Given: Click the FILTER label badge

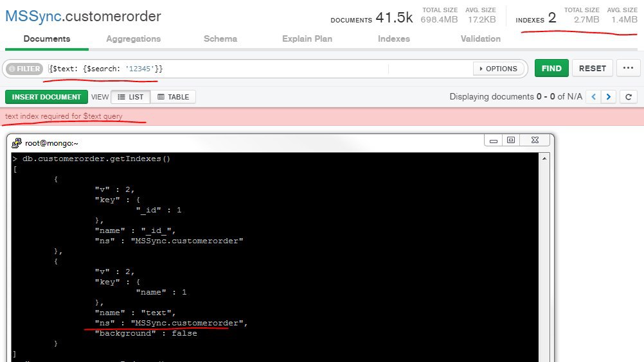Looking at the screenshot, I should point(24,69).
